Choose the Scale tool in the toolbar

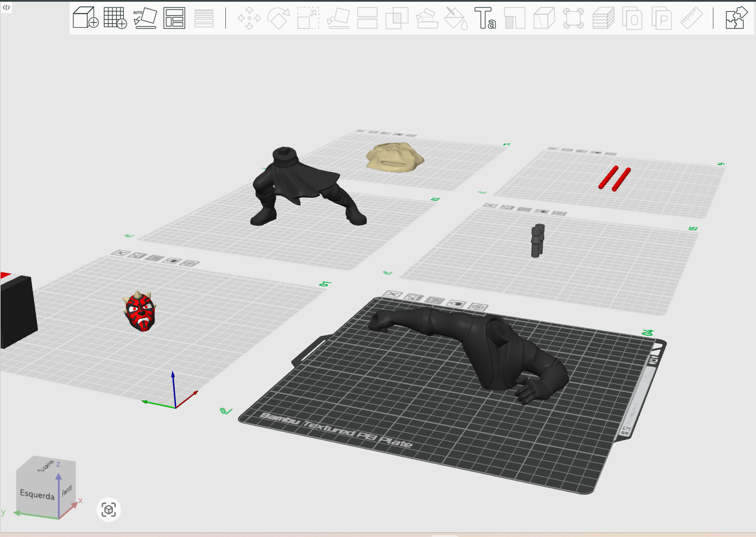point(308,18)
